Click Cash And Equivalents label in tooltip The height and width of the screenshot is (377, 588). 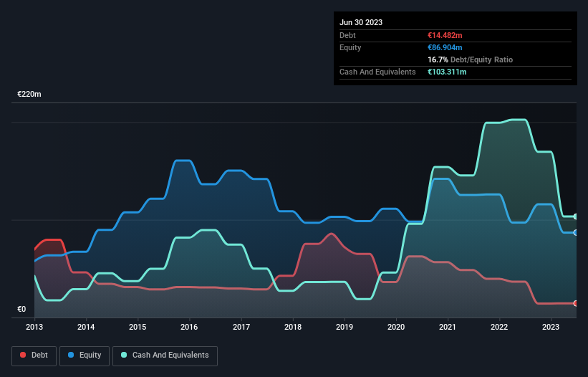point(377,72)
